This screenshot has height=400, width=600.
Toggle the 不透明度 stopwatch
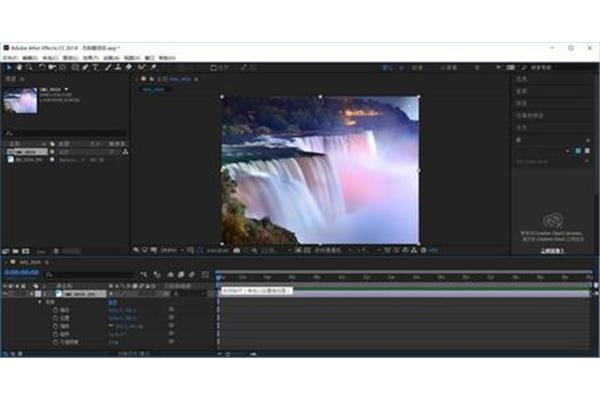click(55, 342)
